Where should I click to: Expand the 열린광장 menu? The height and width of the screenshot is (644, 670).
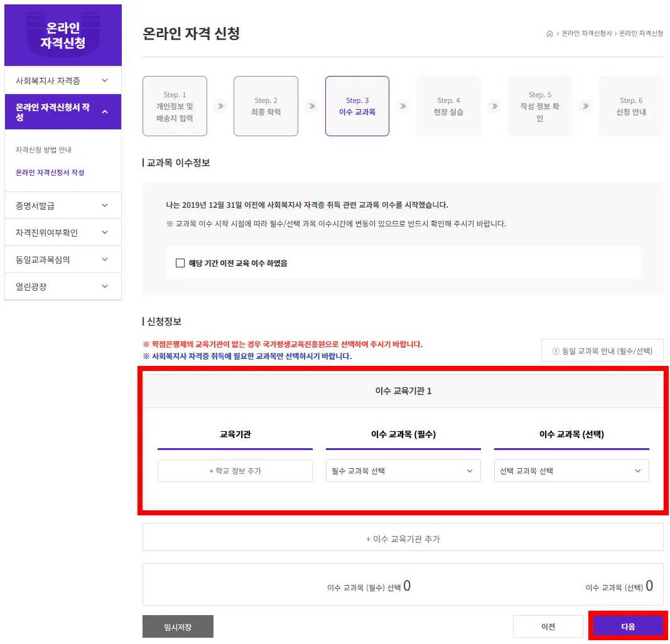coord(63,287)
